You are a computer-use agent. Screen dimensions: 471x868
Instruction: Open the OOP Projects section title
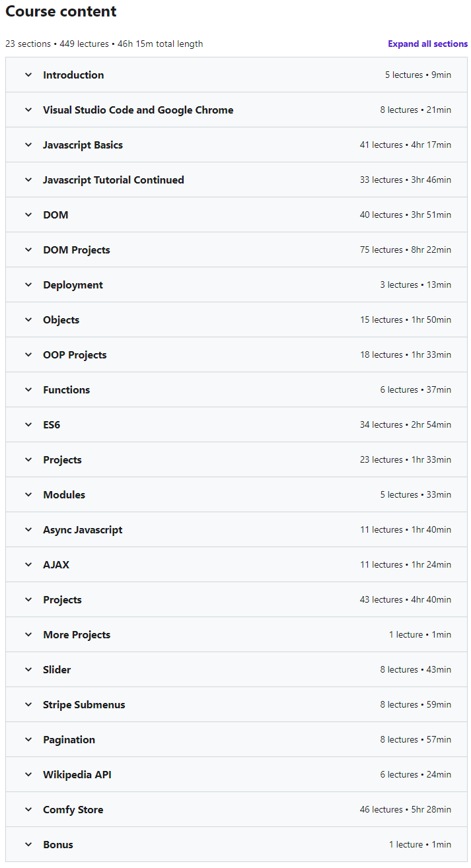(x=75, y=355)
